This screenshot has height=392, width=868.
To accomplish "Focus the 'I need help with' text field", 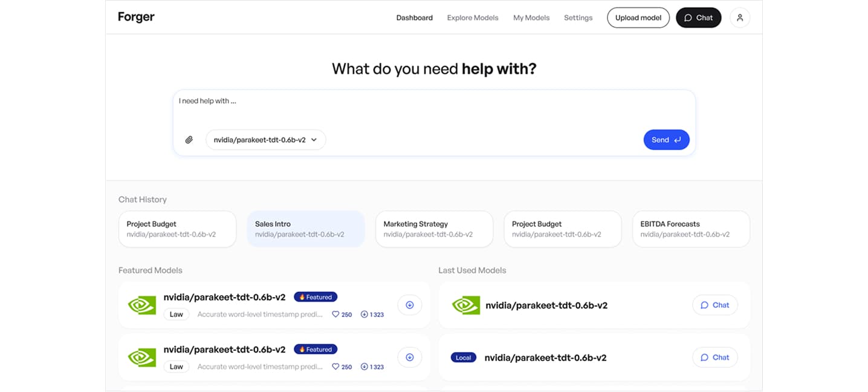I will pos(433,109).
